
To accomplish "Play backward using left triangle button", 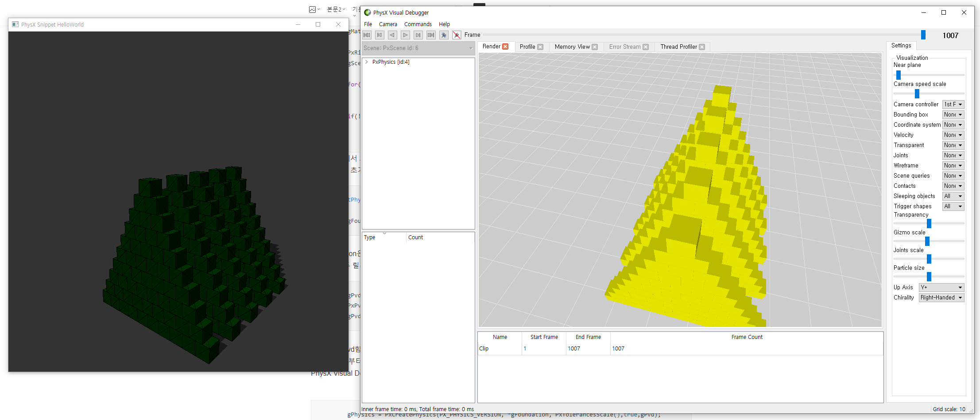I will point(392,35).
